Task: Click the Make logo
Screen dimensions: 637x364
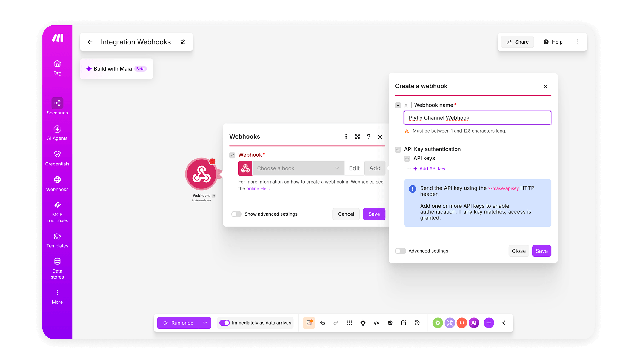Action: pos(58,38)
